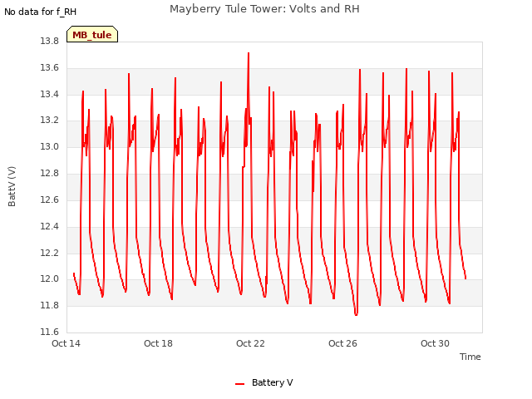Click the 13.6 y-axis tick label
This screenshot has width=532, height=399.
pyautogui.click(x=50, y=68)
